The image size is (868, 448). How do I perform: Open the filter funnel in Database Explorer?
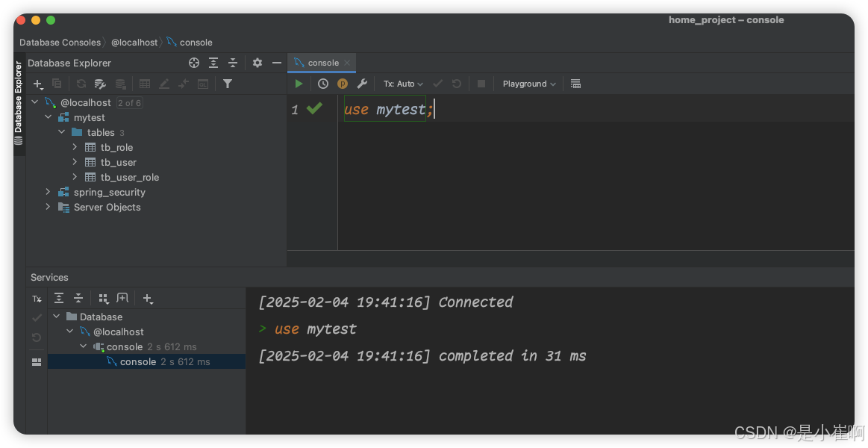(x=228, y=84)
